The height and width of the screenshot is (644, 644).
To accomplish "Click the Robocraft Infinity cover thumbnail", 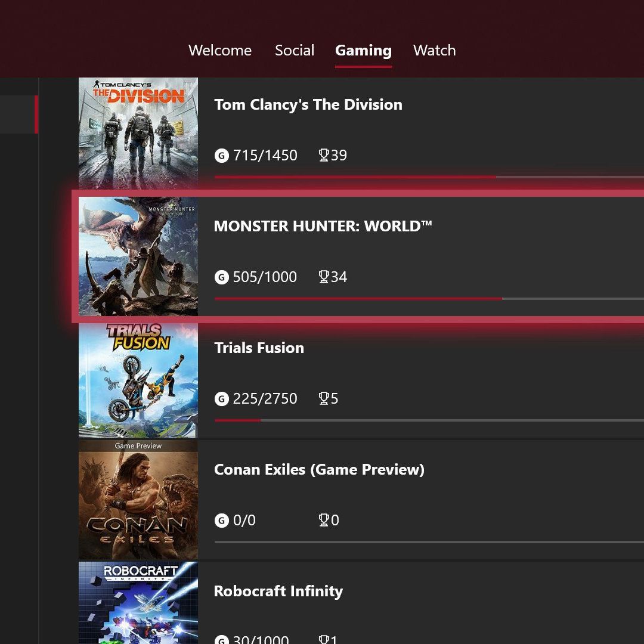I will pos(138,602).
